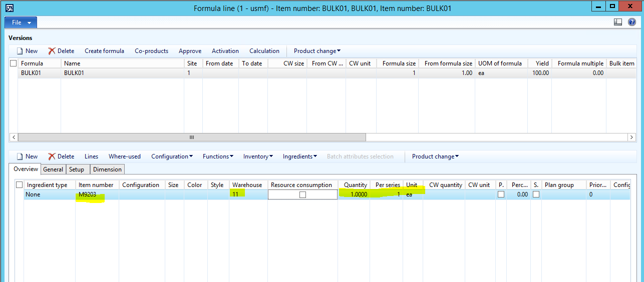
Task: Expand the File menu dropdown
Action: pyautogui.click(x=21, y=22)
